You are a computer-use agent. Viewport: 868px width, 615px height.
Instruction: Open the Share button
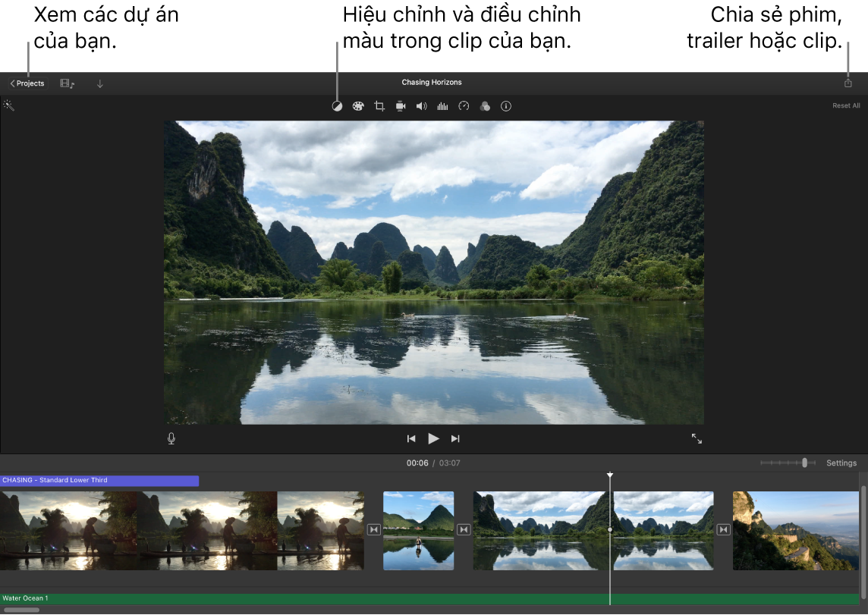(848, 83)
